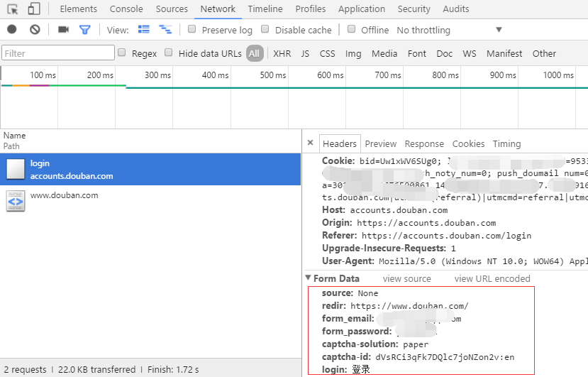588x377 pixels.
Task: Switch to the Response tab
Action: (424, 143)
